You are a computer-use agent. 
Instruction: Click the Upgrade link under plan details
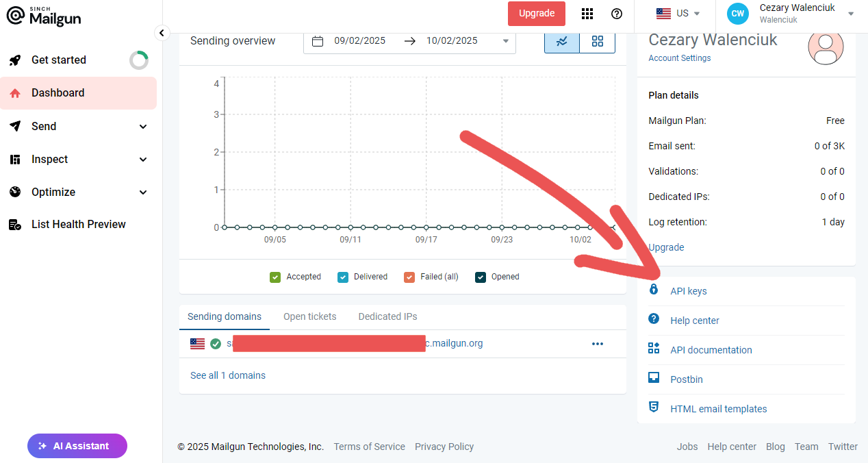(x=666, y=247)
